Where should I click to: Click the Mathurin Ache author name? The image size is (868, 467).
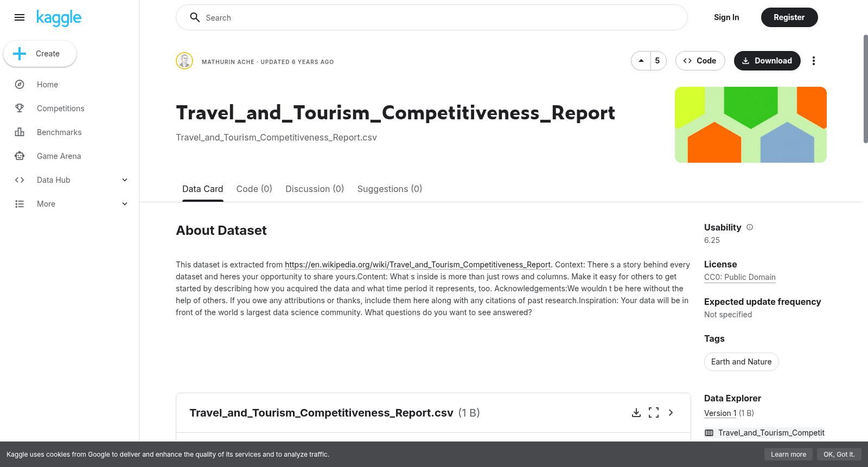(x=228, y=62)
